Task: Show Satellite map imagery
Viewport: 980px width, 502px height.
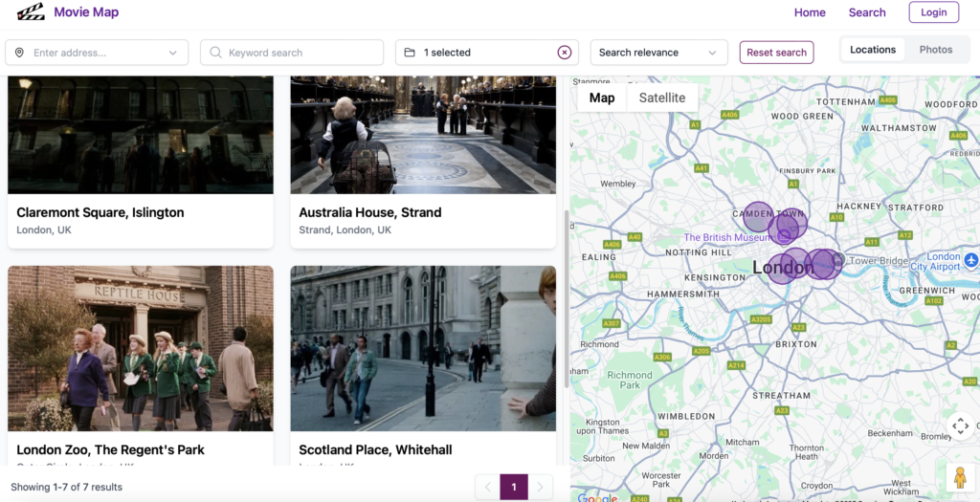Action: (x=661, y=98)
